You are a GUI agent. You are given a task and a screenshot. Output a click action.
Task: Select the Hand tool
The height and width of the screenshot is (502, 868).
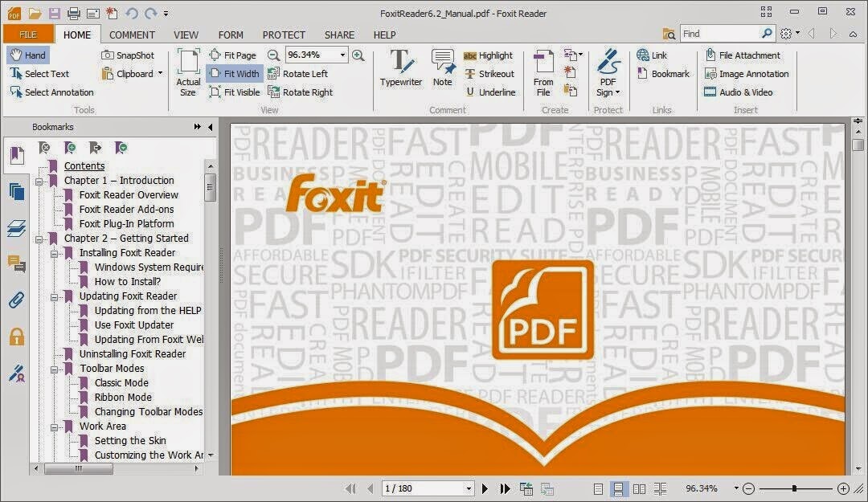(28, 55)
